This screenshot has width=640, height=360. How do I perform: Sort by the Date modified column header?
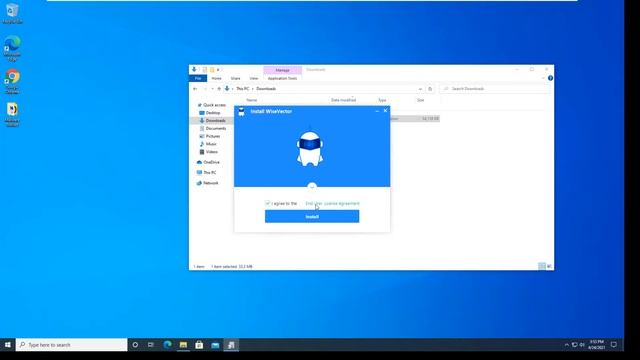343,100
